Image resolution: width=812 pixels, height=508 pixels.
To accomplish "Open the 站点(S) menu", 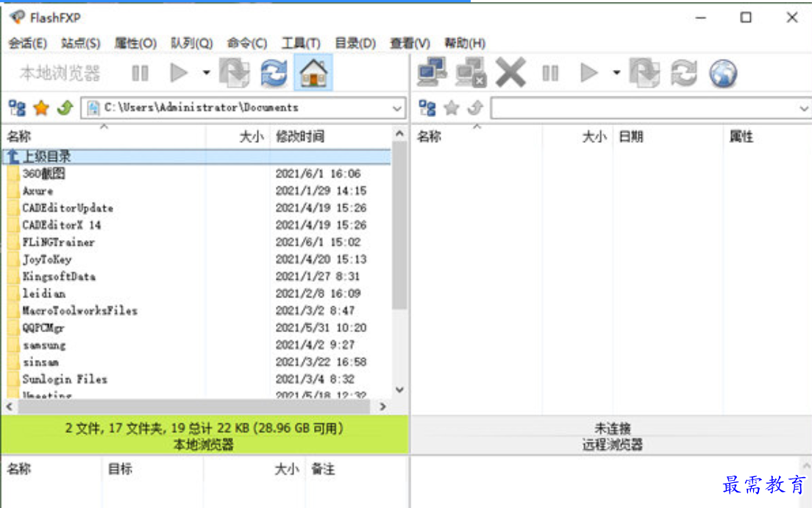I will [80, 43].
